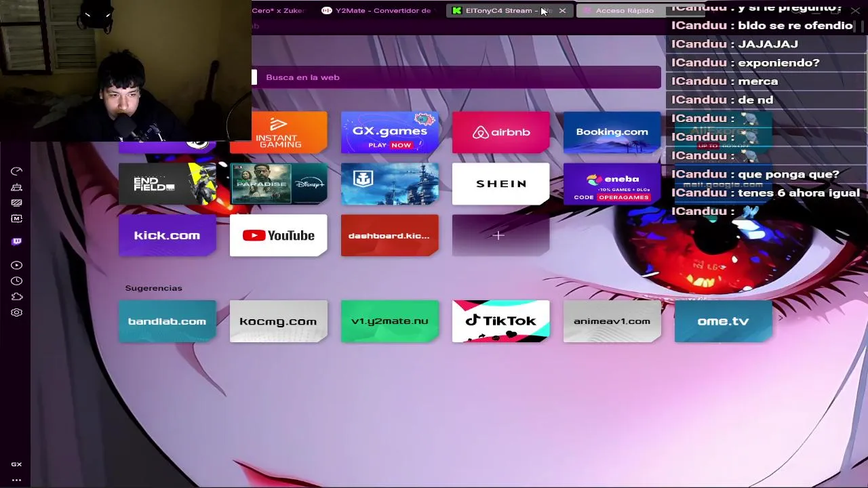
Task: Focus the Busca en la web field
Action: 456,77
